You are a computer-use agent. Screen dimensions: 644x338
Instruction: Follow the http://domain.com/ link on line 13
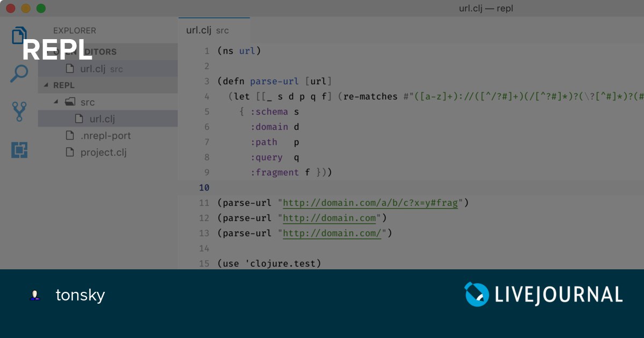[332, 233]
